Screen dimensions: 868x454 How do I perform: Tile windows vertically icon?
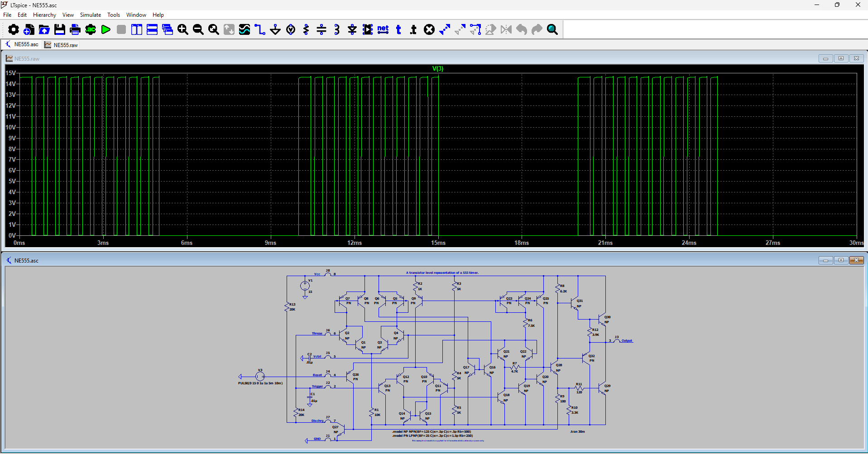click(137, 30)
